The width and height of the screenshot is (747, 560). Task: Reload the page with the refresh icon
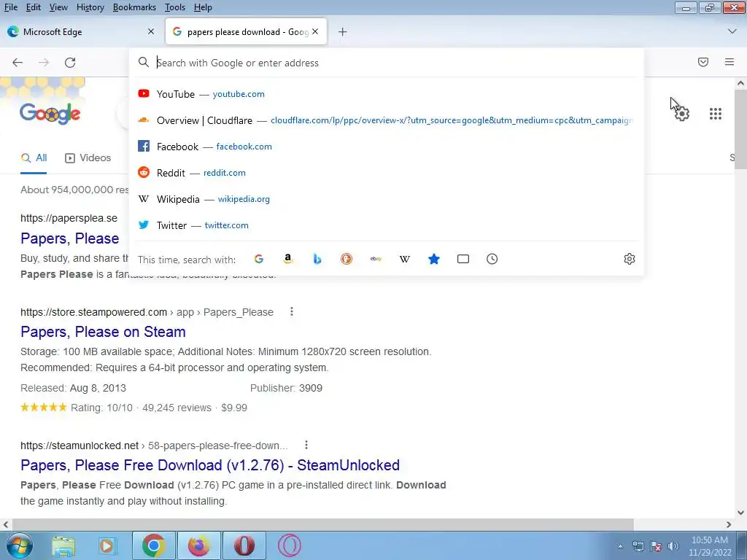click(70, 63)
